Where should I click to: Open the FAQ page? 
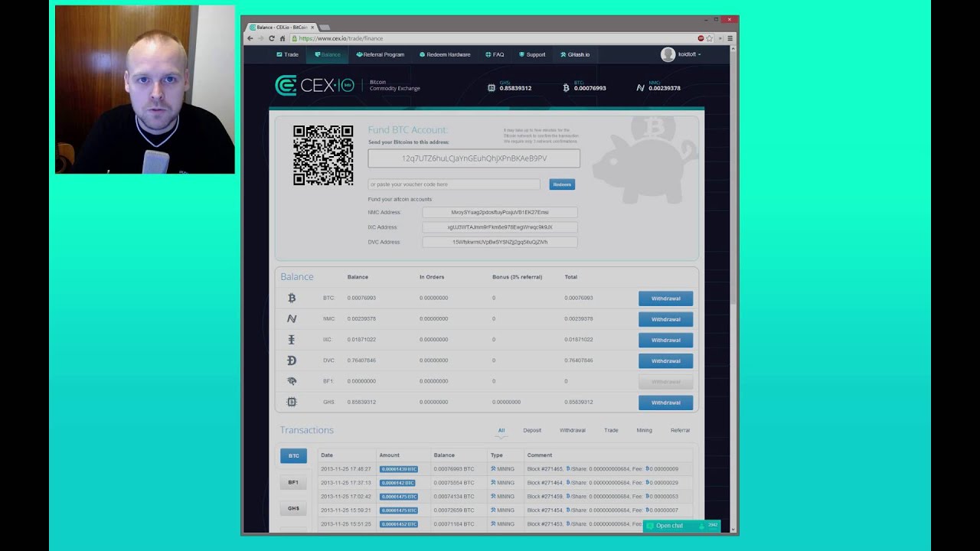pos(495,54)
